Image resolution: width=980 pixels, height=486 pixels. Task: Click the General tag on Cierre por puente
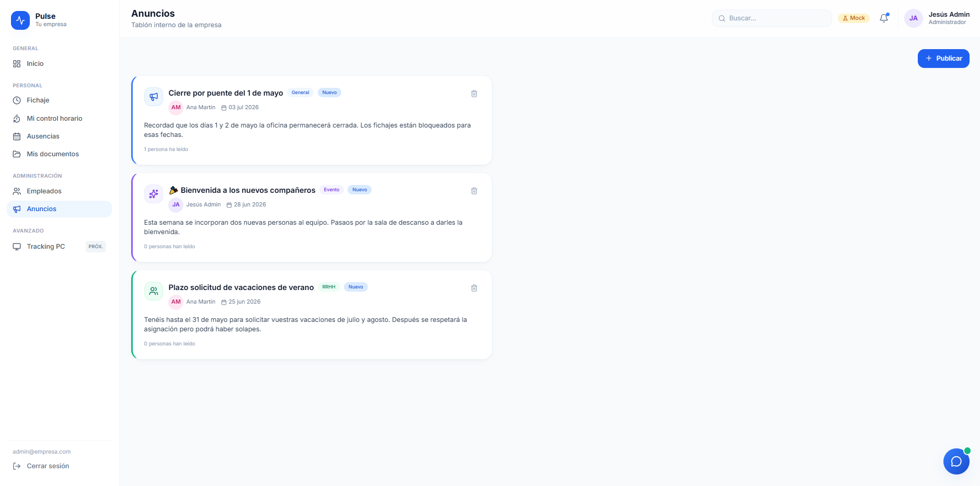tap(300, 92)
